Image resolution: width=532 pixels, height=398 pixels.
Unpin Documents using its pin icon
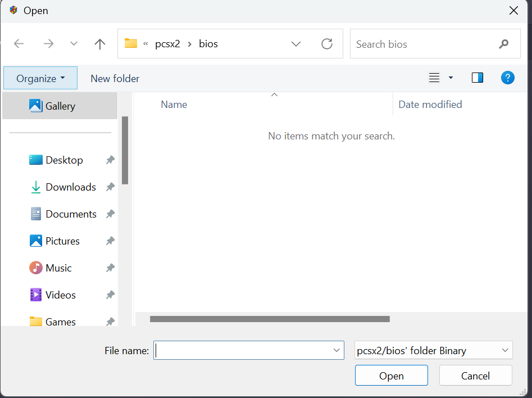tap(110, 214)
